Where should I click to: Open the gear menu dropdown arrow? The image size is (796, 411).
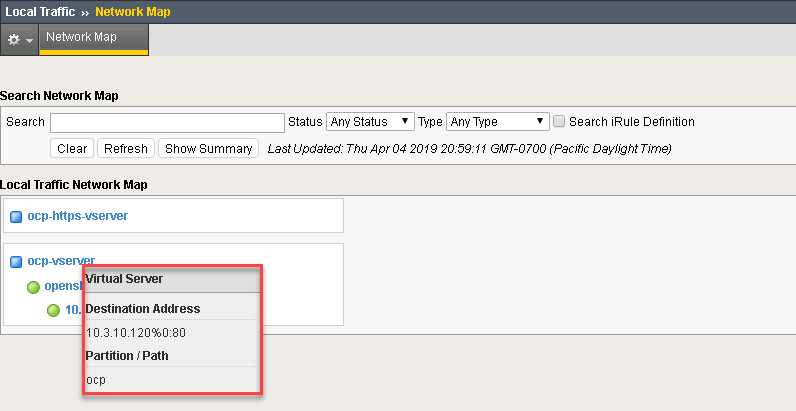[x=29, y=40]
